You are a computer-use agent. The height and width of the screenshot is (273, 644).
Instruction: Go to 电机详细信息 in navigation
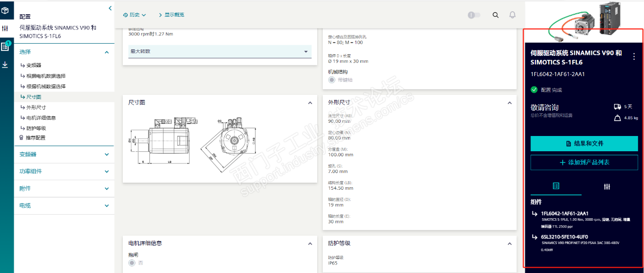point(41,118)
